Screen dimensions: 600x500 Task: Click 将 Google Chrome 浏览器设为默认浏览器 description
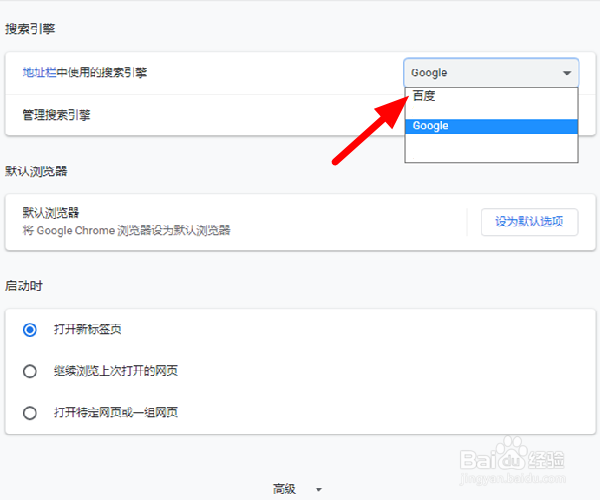click(127, 230)
